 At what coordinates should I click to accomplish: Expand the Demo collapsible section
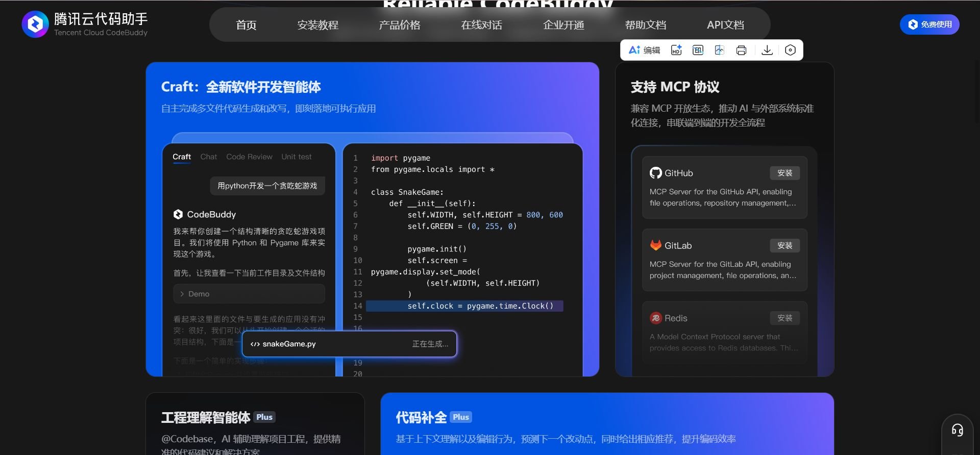click(249, 294)
